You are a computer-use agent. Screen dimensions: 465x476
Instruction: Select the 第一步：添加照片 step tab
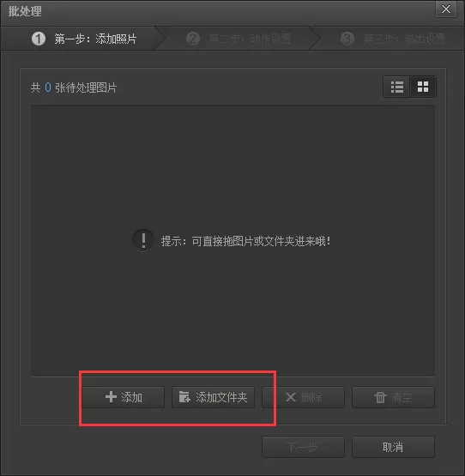click(x=83, y=39)
